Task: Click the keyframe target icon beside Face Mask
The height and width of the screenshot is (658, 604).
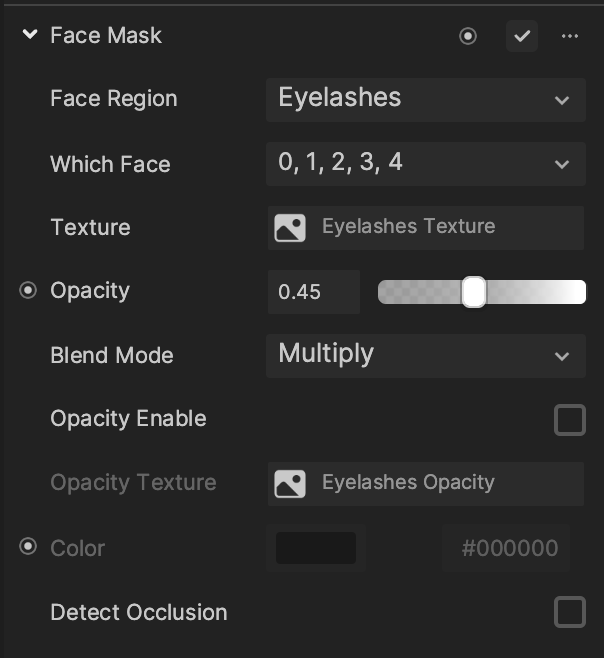Action: pos(468,36)
